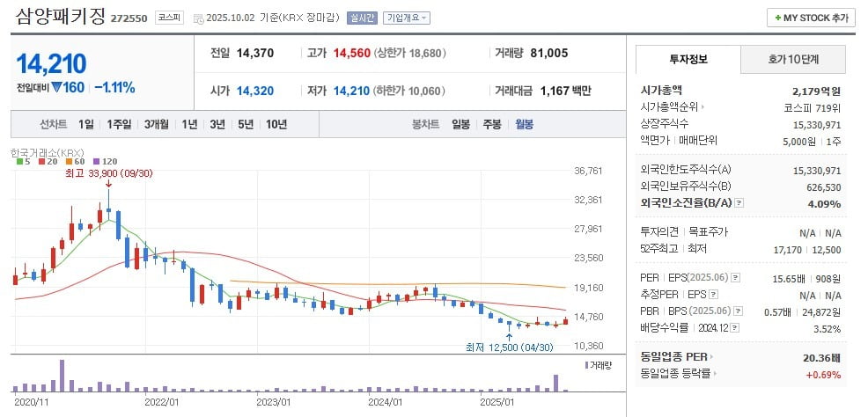Select the 1년 line chart period

point(189,124)
